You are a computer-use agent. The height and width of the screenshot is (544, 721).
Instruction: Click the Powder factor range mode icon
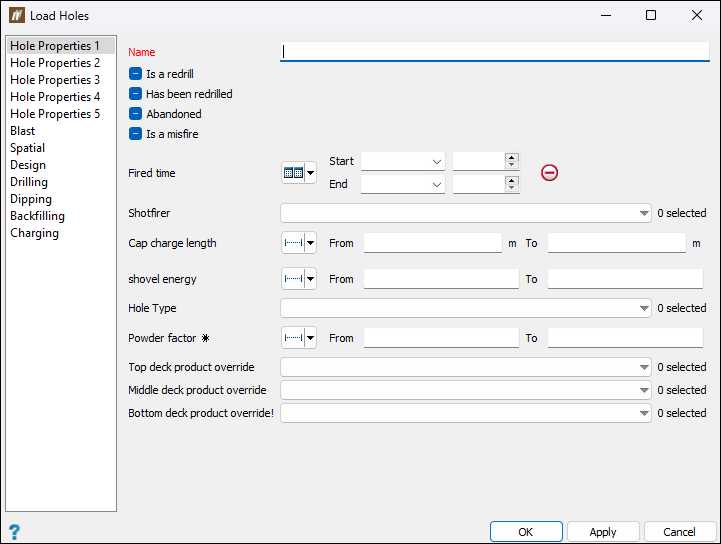[x=298, y=338]
